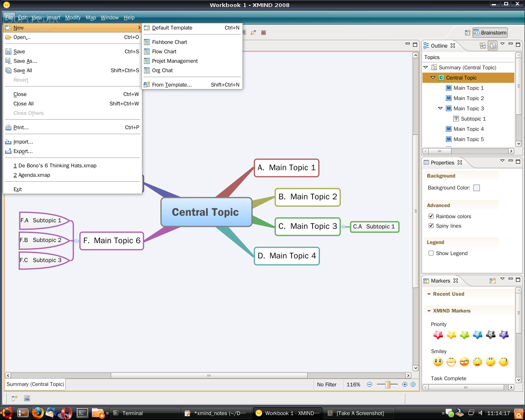Add the Priority 6 purple star marker
This screenshot has width=525, height=420.
(x=504, y=335)
